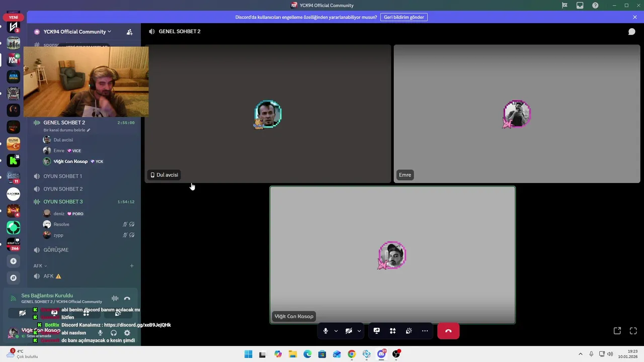The image size is (644, 362).
Task: Open noise suppression icon in voice panel
Action: [x=115, y=298]
